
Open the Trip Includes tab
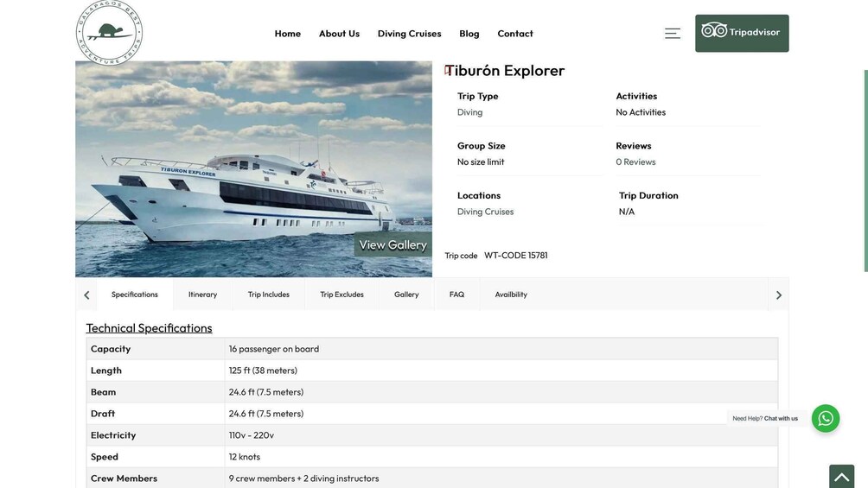coord(268,295)
